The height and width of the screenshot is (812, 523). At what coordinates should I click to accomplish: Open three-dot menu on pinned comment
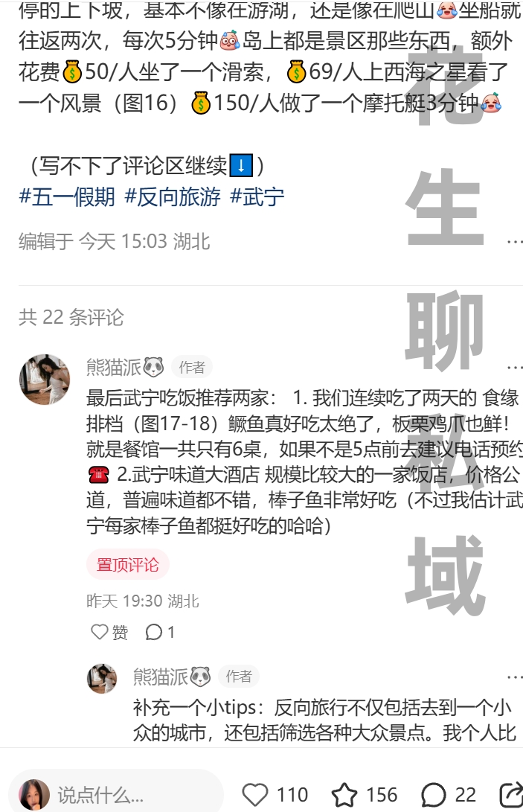click(x=514, y=368)
